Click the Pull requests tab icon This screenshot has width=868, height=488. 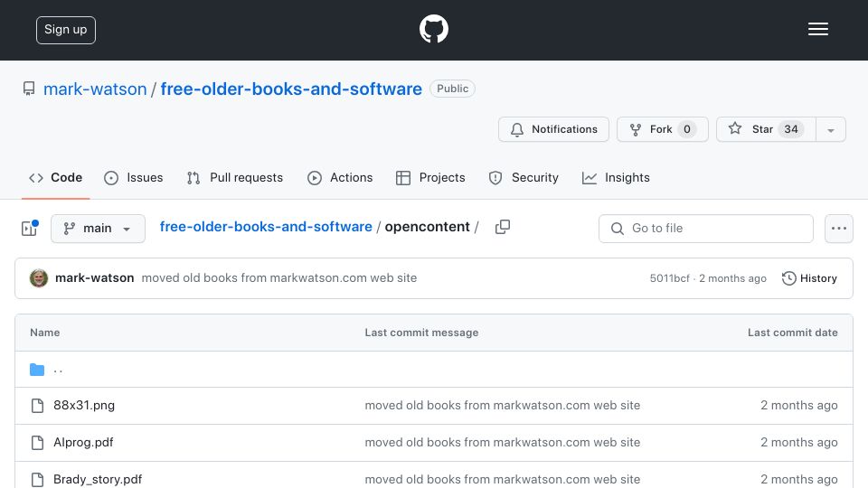(x=193, y=178)
